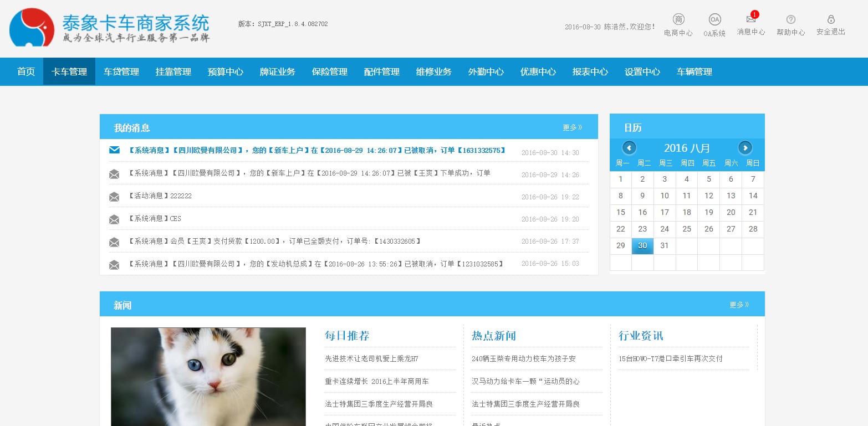Click the 行业资讯 heading

641,335
